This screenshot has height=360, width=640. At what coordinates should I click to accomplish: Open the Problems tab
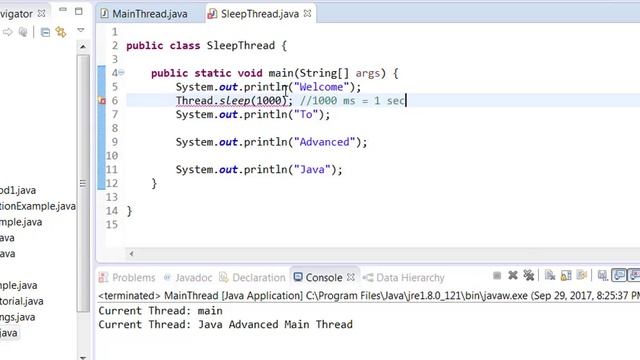[127, 278]
